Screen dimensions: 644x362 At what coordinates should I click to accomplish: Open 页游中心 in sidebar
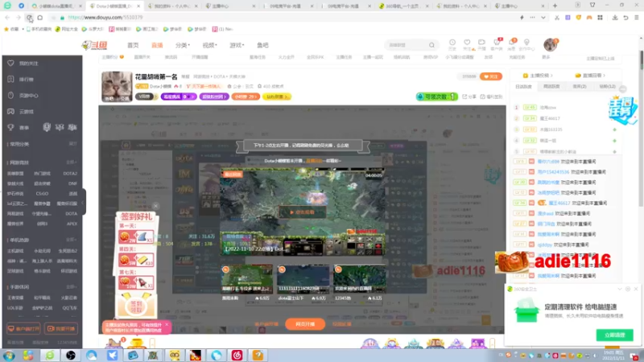click(x=28, y=95)
